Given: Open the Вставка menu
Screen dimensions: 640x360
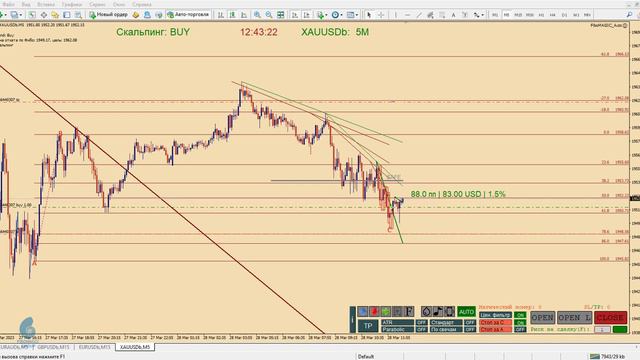Looking at the screenshot, I should pos(46,4).
